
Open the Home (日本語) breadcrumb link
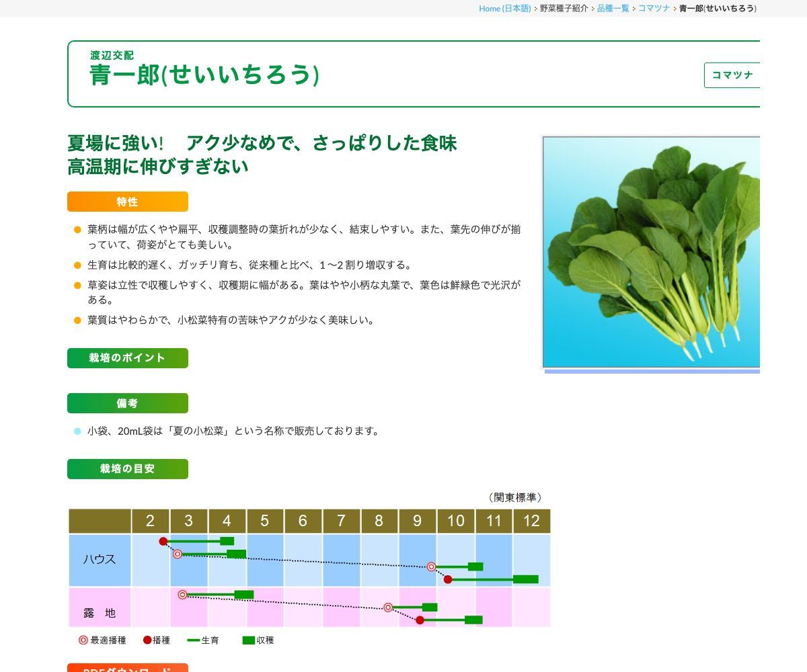tap(504, 8)
